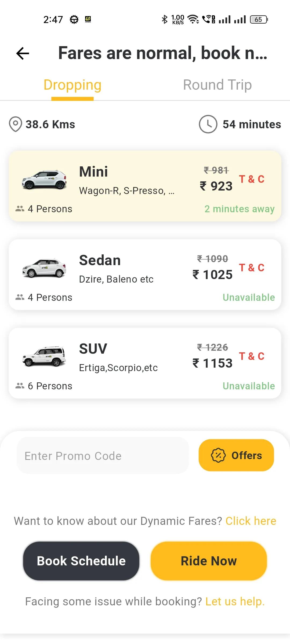Open T & C for Sedan
The width and height of the screenshot is (290, 644).
click(252, 268)
